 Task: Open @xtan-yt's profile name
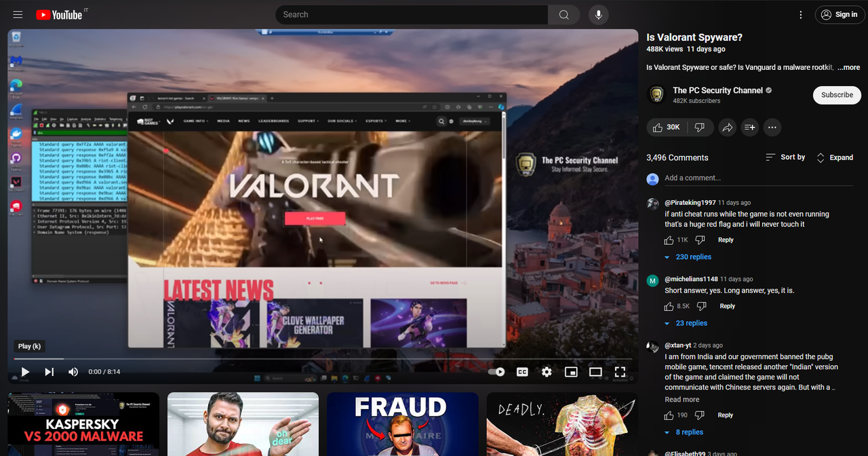(x=677, y=345)
